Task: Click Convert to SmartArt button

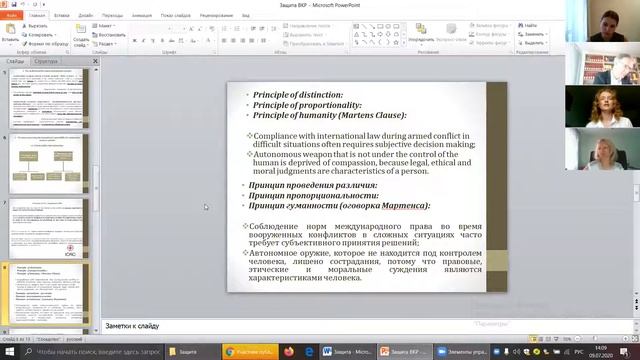Action: (313, 44)
